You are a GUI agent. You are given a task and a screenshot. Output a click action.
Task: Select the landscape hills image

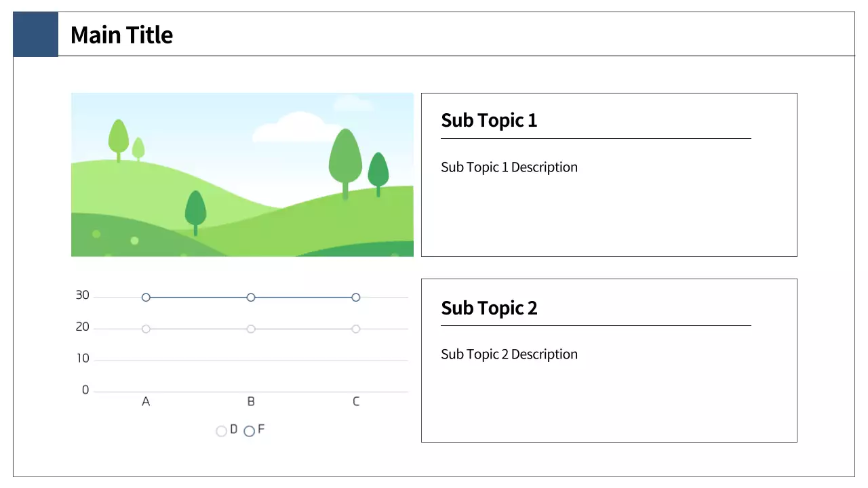point(242,175)
